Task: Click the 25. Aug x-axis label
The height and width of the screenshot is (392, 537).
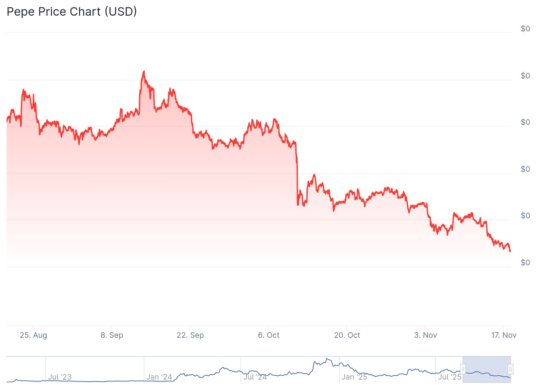Action: click(x=33, y=335)
